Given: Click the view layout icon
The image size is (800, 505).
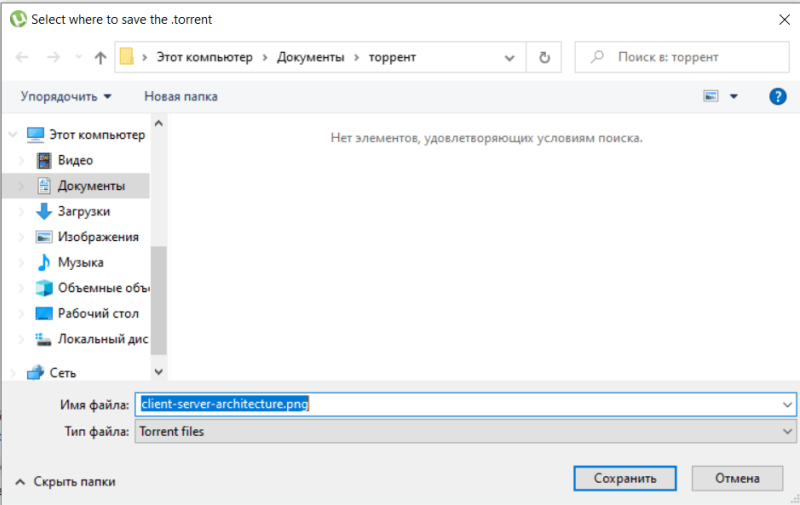Looking at the screenshot, I should tap(711, 96).
